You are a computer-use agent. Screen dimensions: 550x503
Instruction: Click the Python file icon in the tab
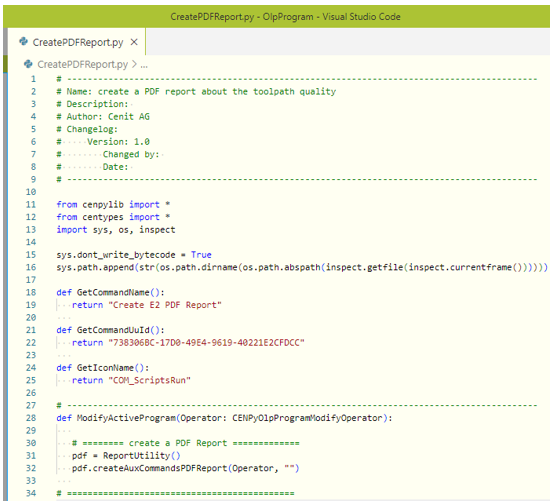tap(24, 42)
